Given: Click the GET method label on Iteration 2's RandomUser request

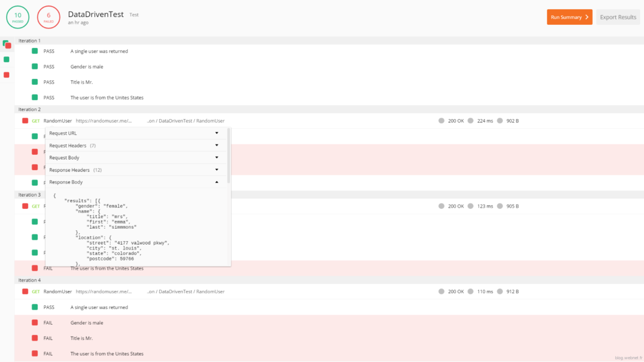Looking at the screenshot, I should [x=35, y=121].
